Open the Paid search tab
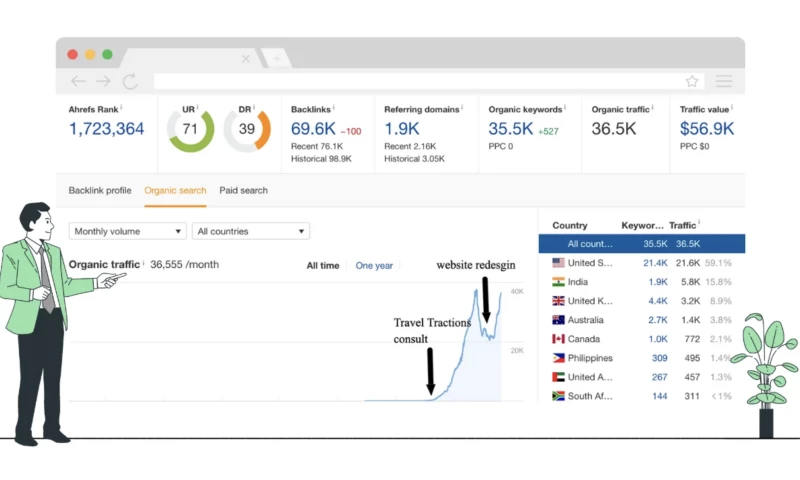The image size is (800, 480). (x=243, y=190)
